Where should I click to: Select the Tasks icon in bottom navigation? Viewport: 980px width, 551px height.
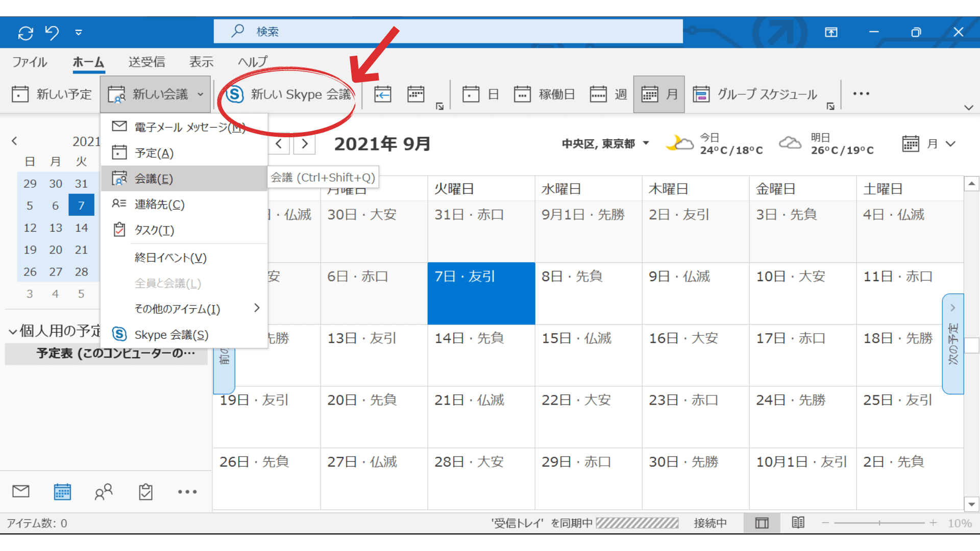click(x=145, y=491)
